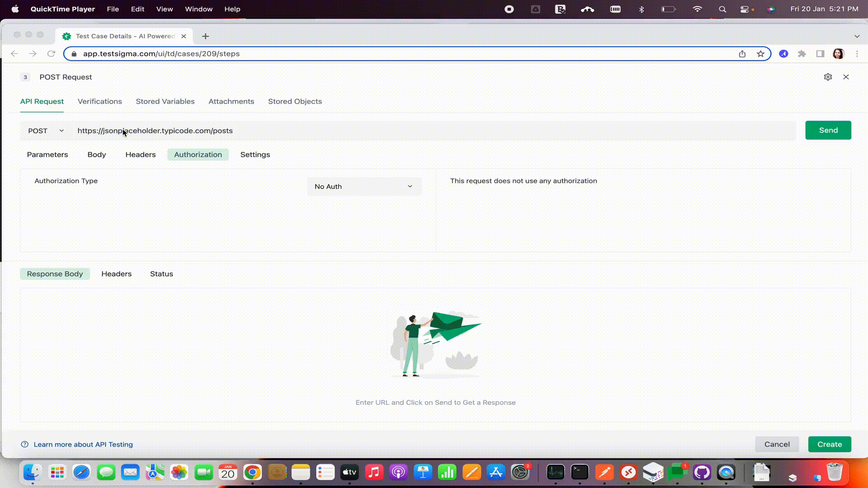Click the Attachments tab
This screenshot has height=488, width=868.
[x=231, y=101]
